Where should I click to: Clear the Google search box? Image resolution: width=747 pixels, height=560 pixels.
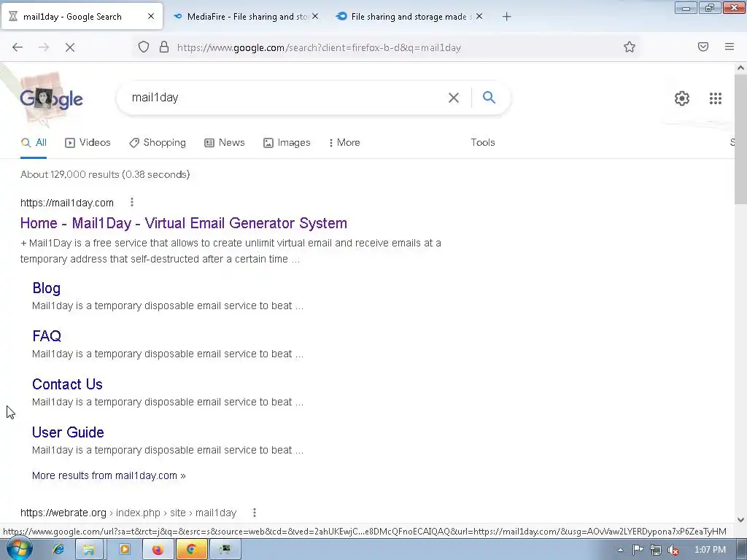[x=454, y=98]
